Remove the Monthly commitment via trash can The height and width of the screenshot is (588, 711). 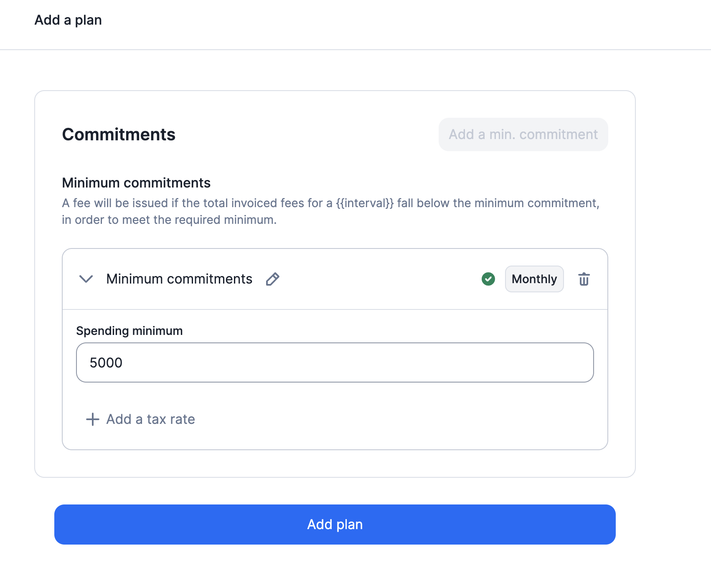pos(584,279)
